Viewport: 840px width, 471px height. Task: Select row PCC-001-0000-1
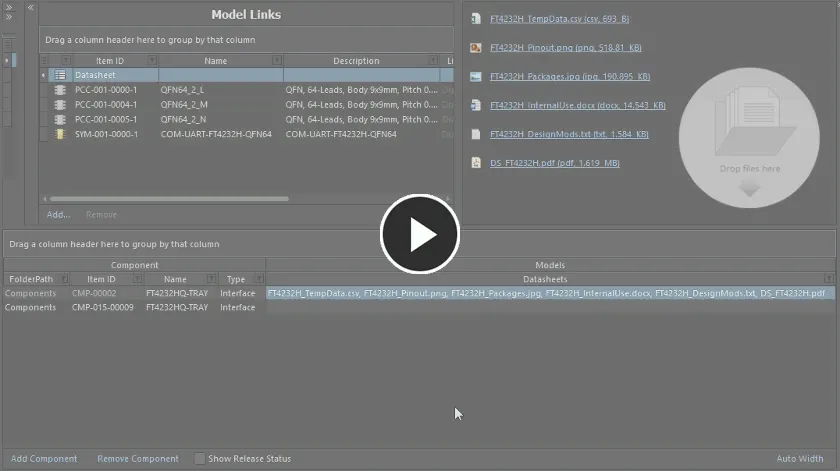(x=246, y=90)
